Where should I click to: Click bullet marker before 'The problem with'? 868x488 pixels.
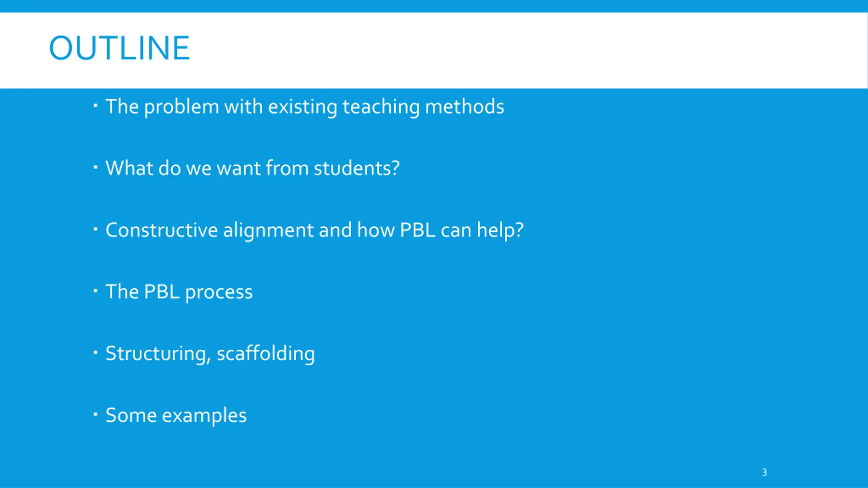(95, 105)
